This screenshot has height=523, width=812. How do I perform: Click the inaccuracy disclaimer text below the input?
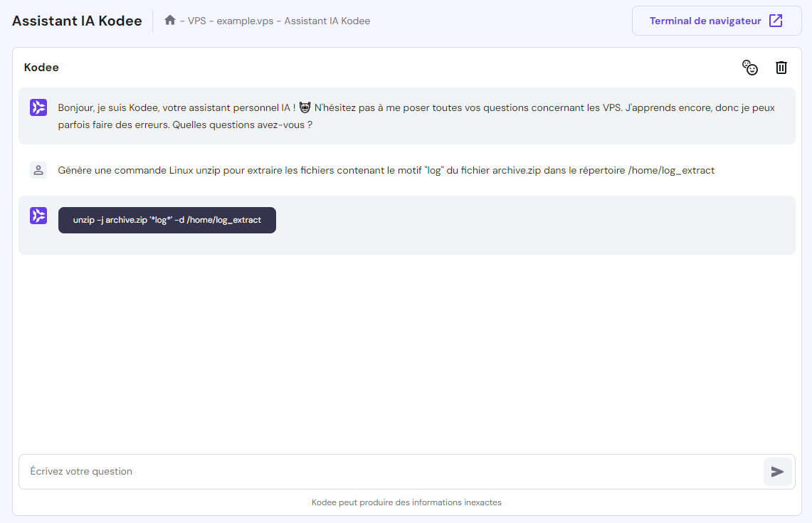pos(406,502)
